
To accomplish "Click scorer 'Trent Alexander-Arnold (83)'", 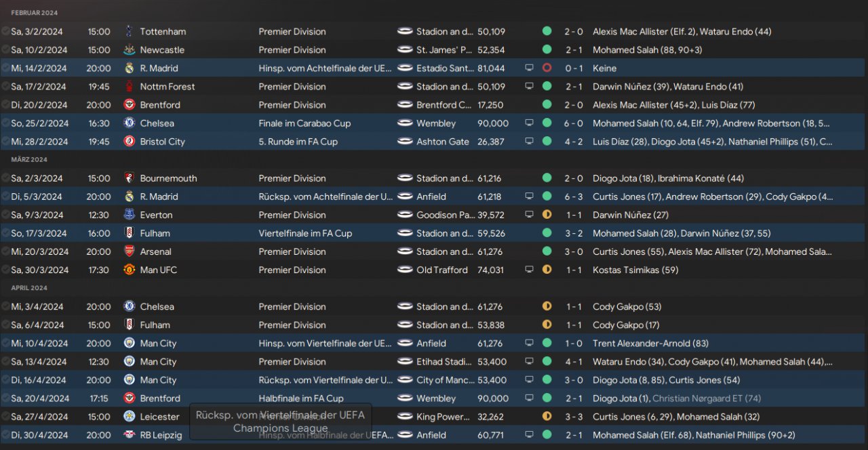I will pyautogui.click(x=652, y=344).
